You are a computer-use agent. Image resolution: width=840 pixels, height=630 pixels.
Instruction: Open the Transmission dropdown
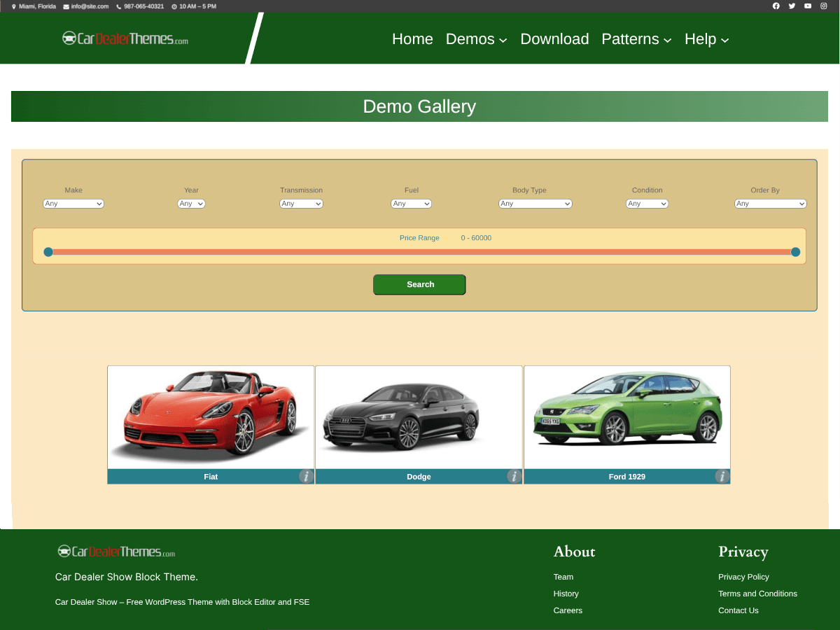301,204
